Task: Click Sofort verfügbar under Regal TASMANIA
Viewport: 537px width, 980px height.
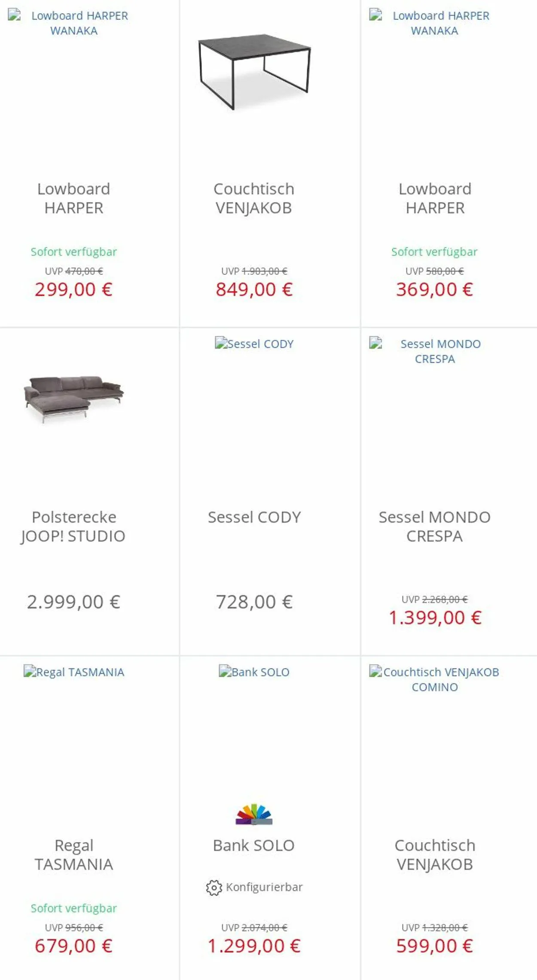Action: tap(74, 908)
